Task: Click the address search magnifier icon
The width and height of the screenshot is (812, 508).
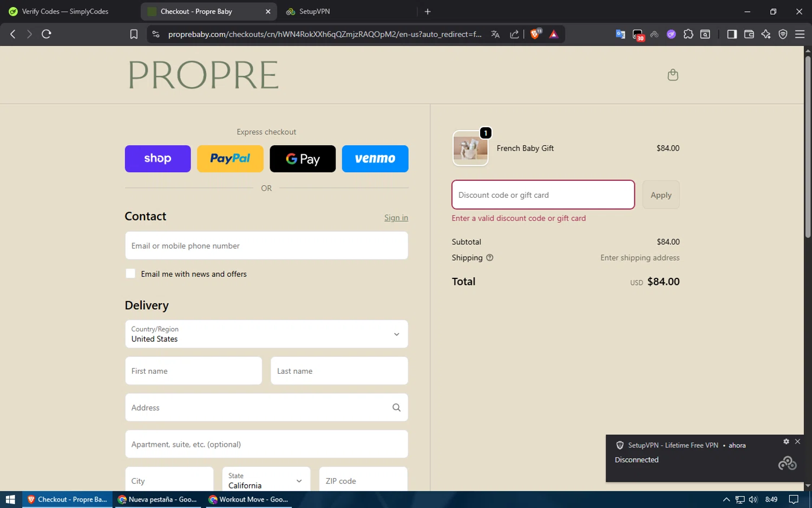Action: (x=396, y=407)
